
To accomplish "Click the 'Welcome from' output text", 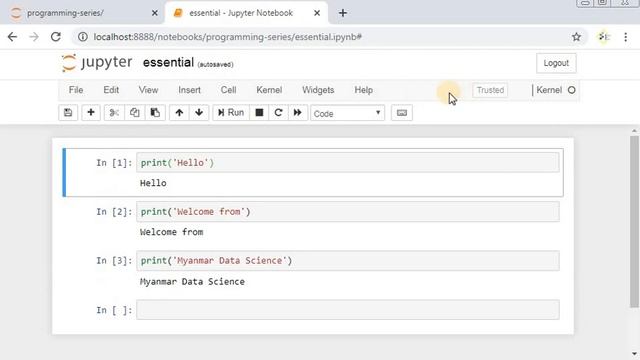I will point(171,232).
